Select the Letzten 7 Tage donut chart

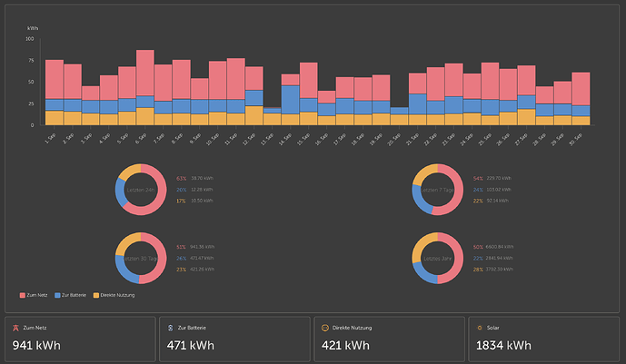438,190
